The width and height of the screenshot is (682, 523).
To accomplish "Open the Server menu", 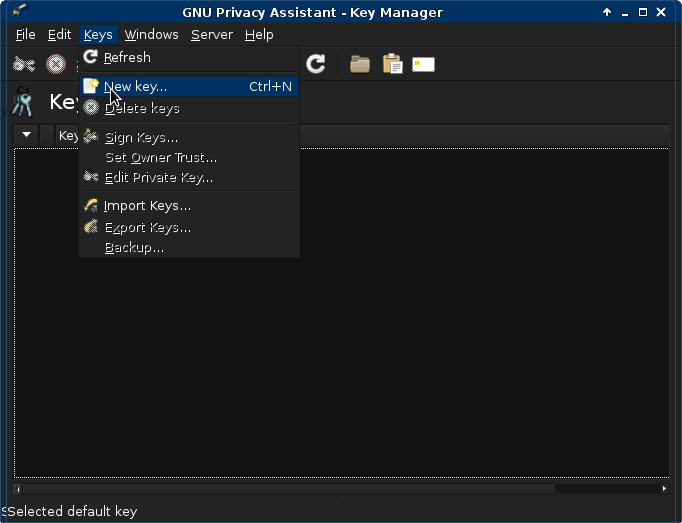I will 212,34.
